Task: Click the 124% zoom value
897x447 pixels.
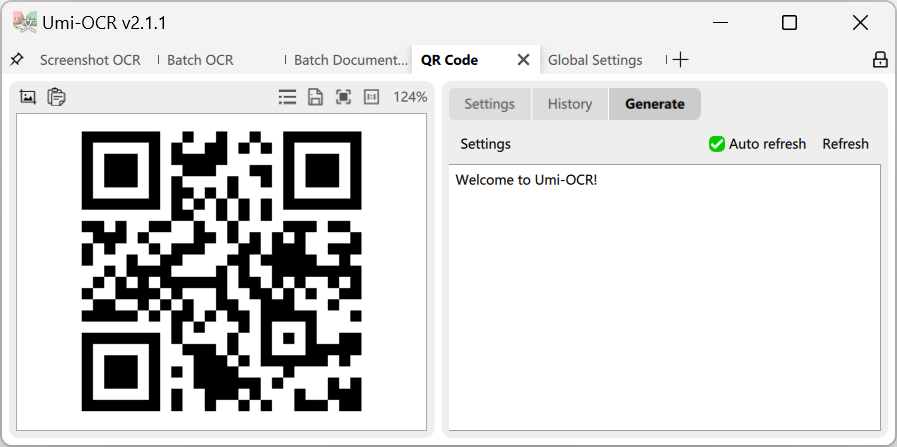Action: click(410, 97)
